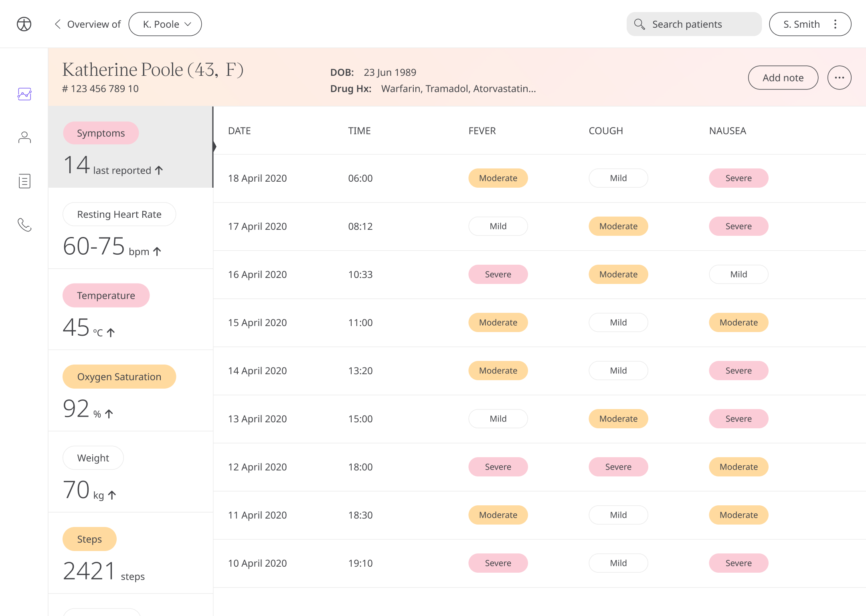Open the patient profile sidebar icon
The height and width of the screenshot is (616, 866).
coord(24,138)
